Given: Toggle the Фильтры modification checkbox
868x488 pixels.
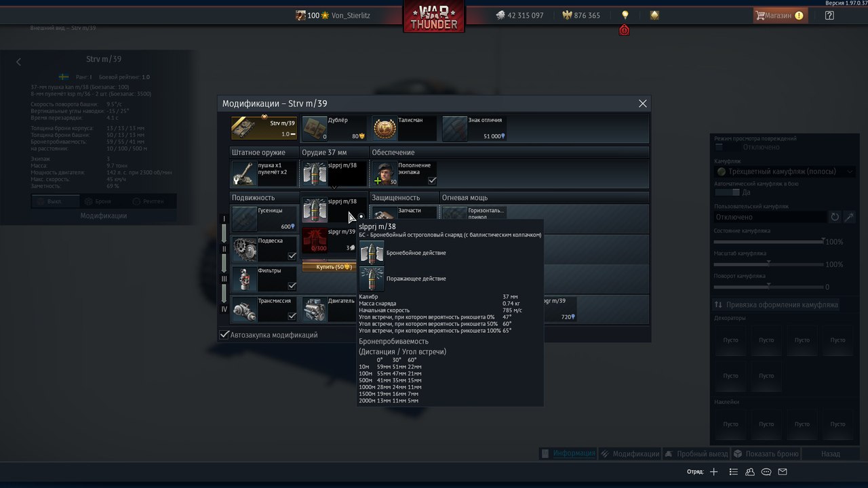Looking at the screenshot, I should [x=292, y=285].
